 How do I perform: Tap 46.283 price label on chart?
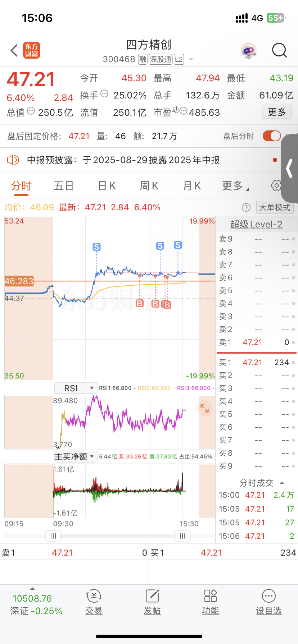click(x=19, y=281)
